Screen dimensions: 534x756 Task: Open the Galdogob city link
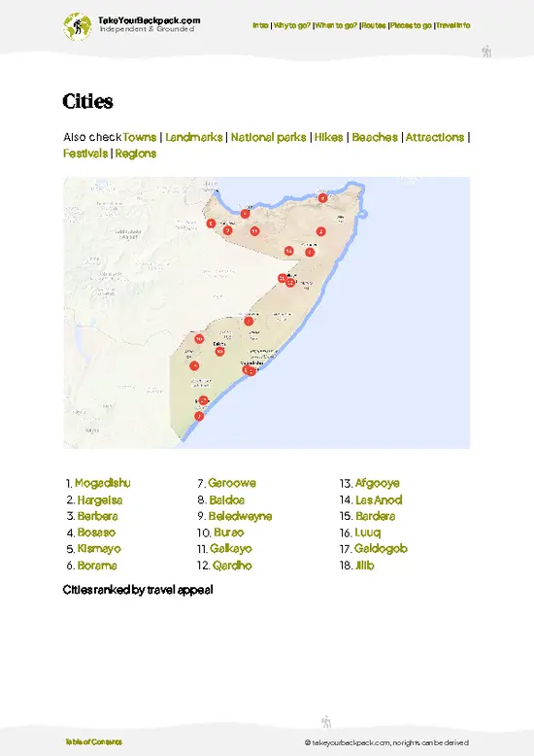pyautogui.click(x=381, y=549)
